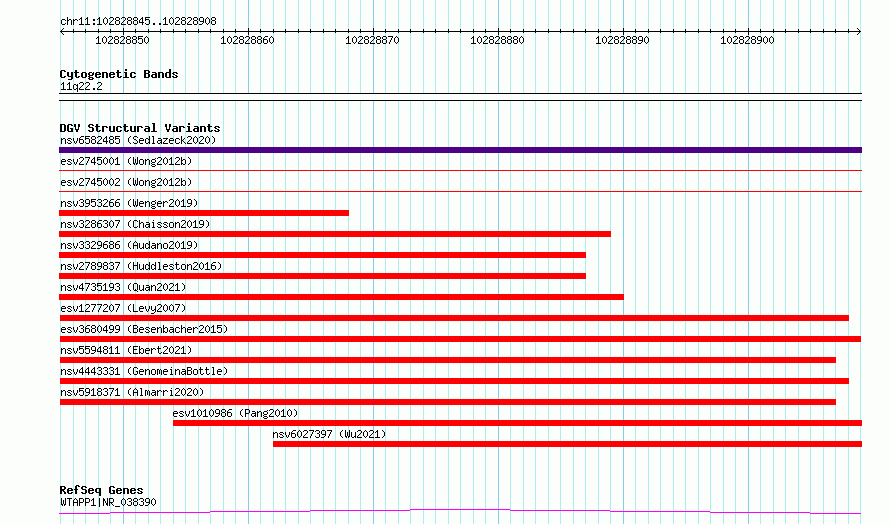This screenshot has height=524, width=890.
Task: Open the esv2745002 (Wong2012b) label
Action: click(x=126, y=182)
